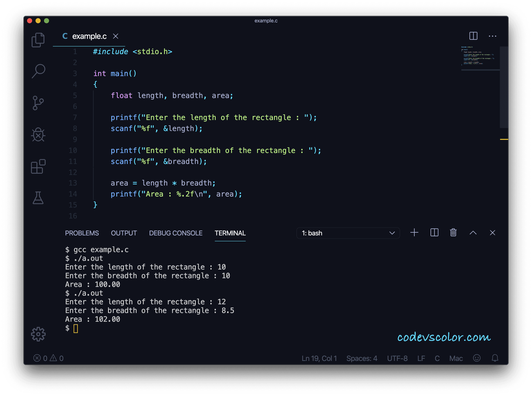
Task: Open the Explorer files icon in sidebar
Action: point(38,40)
